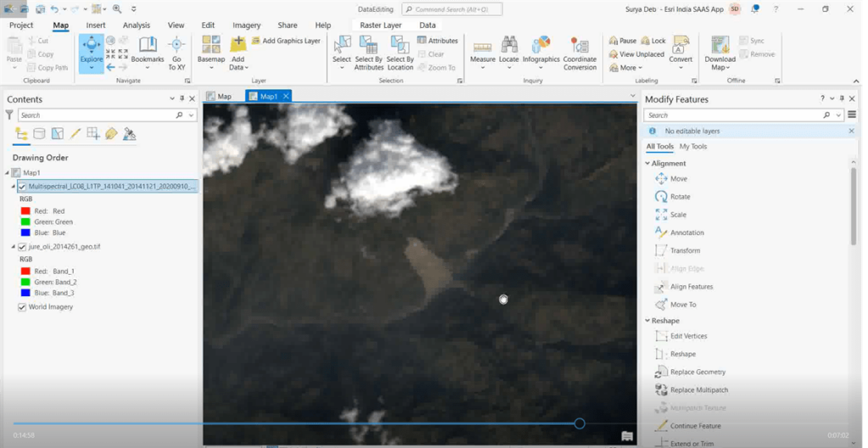Select the Transform tool
The height and width of the screenshot is (448, 868).
[678, 250]
